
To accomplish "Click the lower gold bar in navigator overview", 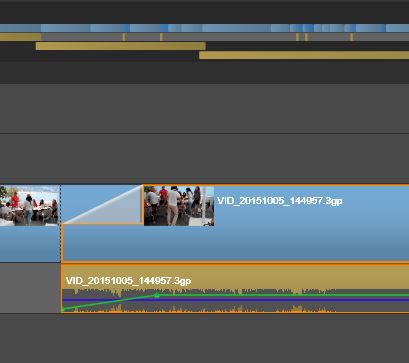I will click(x=304, y=55).
